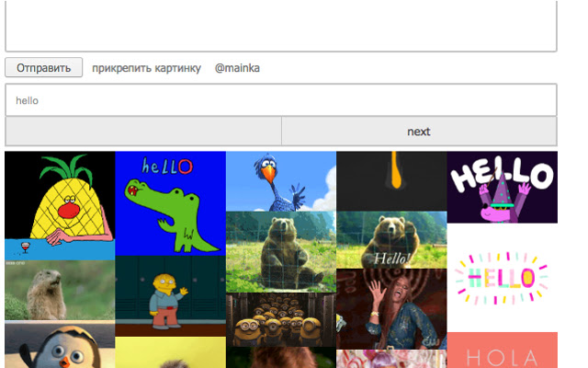This screenshot has height=368, width=588.
Task: Select the orange drip dark GIF
Action: (391, 181)
